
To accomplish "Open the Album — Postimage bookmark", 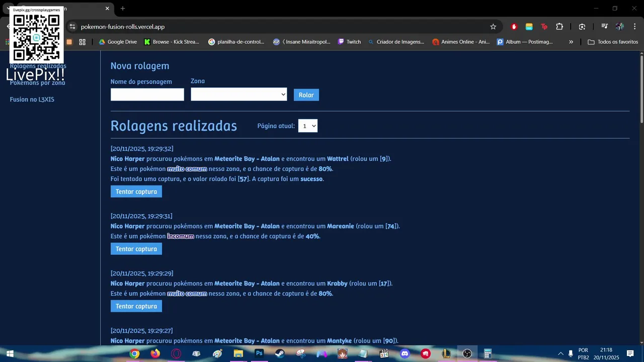I will click(x=525, y=42).
